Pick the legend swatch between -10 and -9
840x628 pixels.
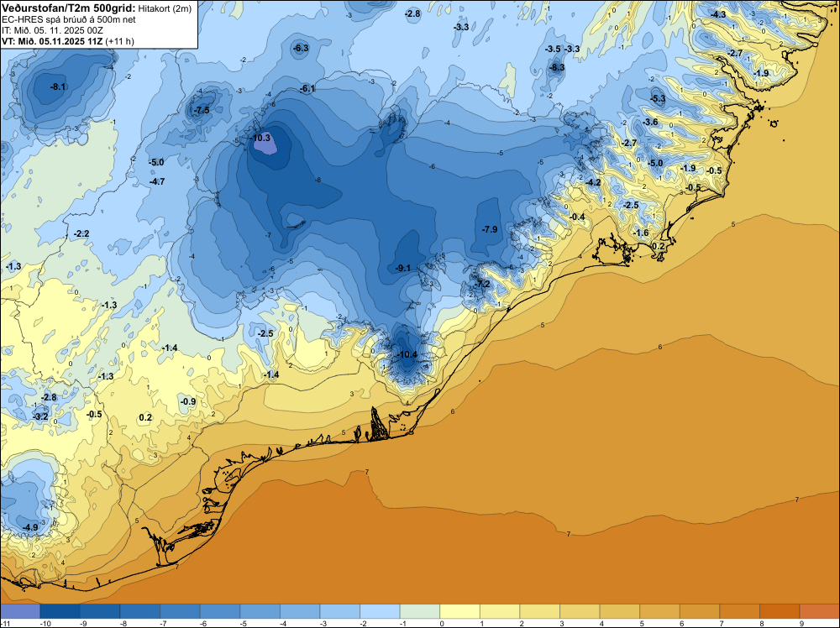(x=60, y=611)
